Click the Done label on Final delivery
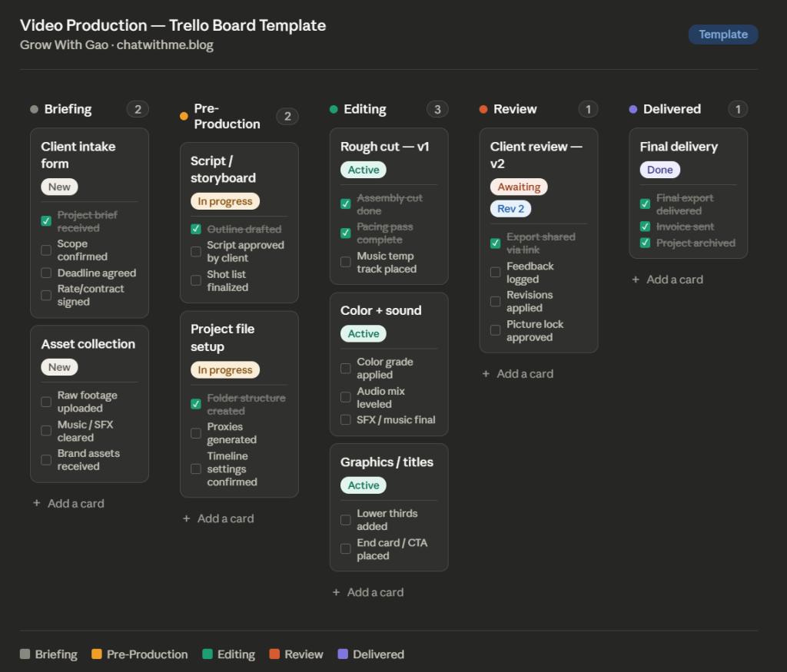This screenshot has width=787, height=672. click(659, 170)
